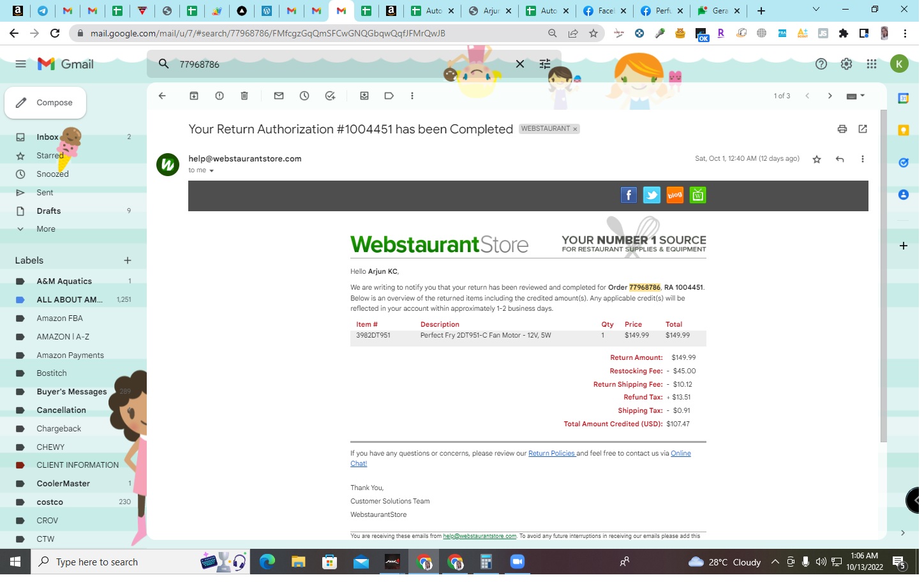The image size is (924, 582).
Task: Open the Starred folder
Action: (50, 156)
